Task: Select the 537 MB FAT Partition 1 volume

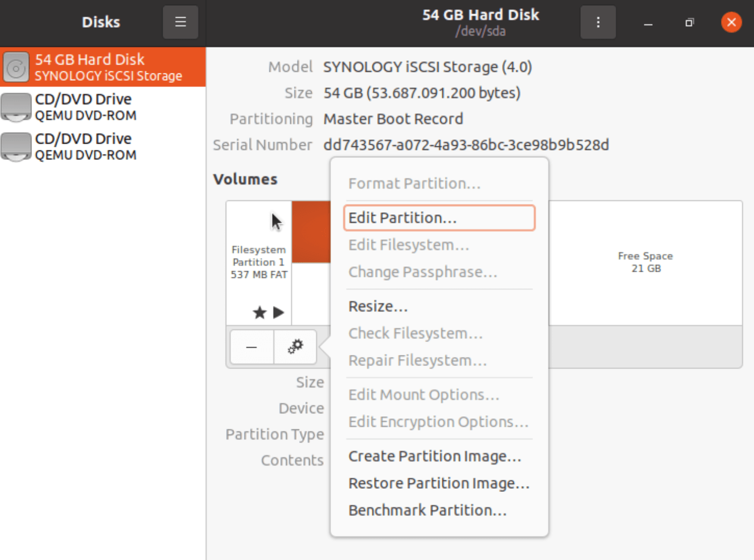Action: [x=259, y=263]
